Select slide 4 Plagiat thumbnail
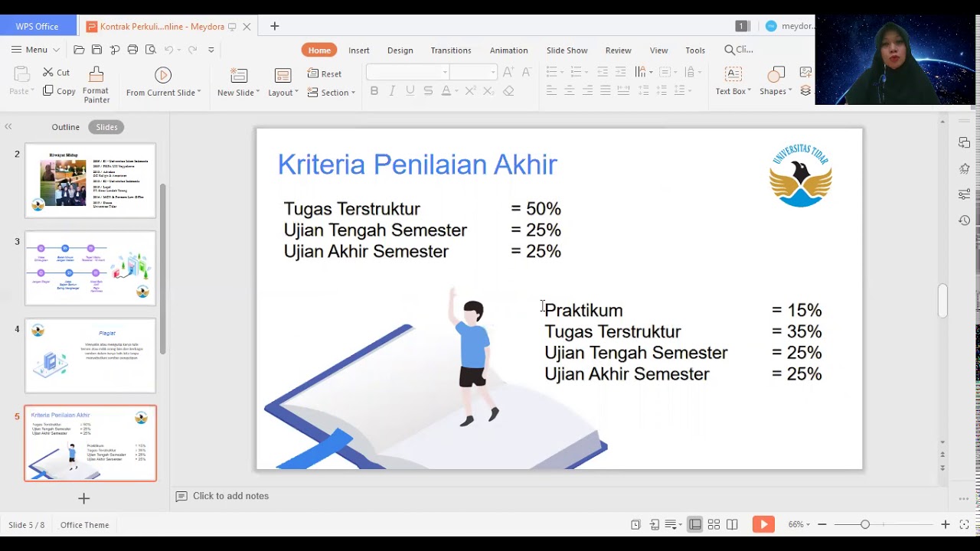 point(90,356)
